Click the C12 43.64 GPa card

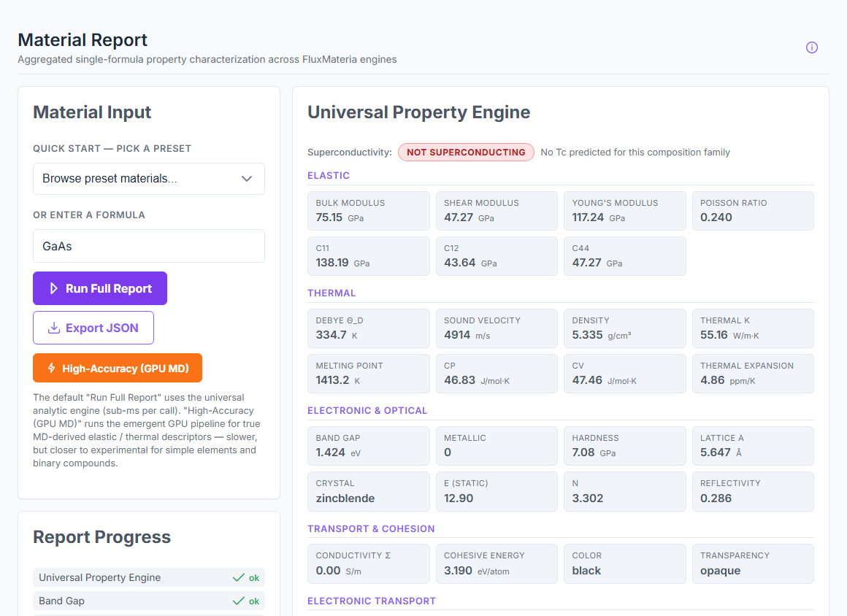click(x=497, y=256)
